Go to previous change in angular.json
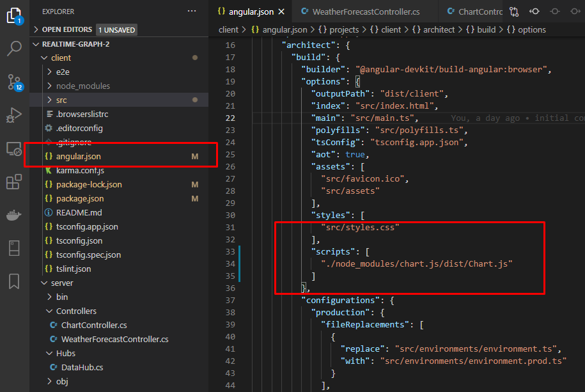 pyautogui.click(x=534, y=10)
